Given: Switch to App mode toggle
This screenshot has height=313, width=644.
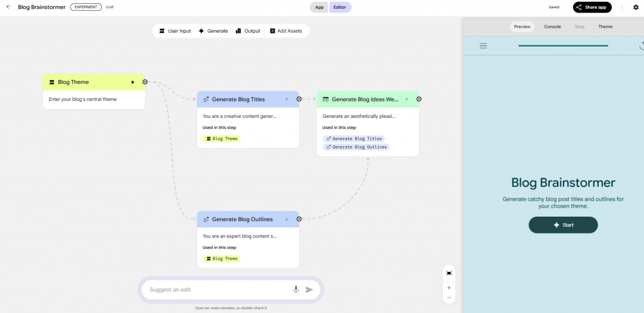Looking at the screenshot, I should (x=319, y=8).
